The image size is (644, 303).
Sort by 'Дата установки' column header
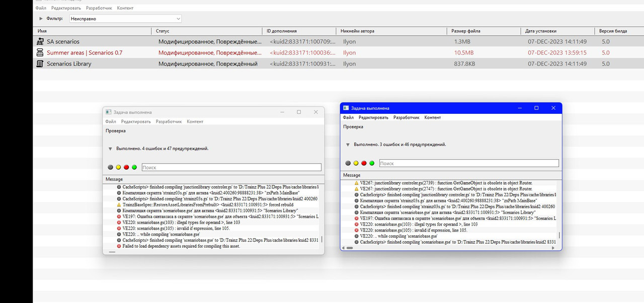[557, 31]
